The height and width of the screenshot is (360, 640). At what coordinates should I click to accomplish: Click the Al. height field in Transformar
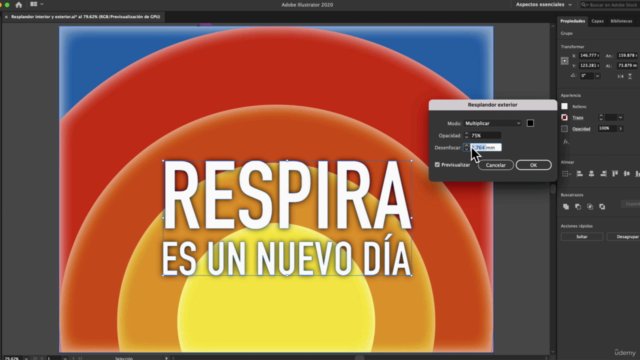coord(627,65)
